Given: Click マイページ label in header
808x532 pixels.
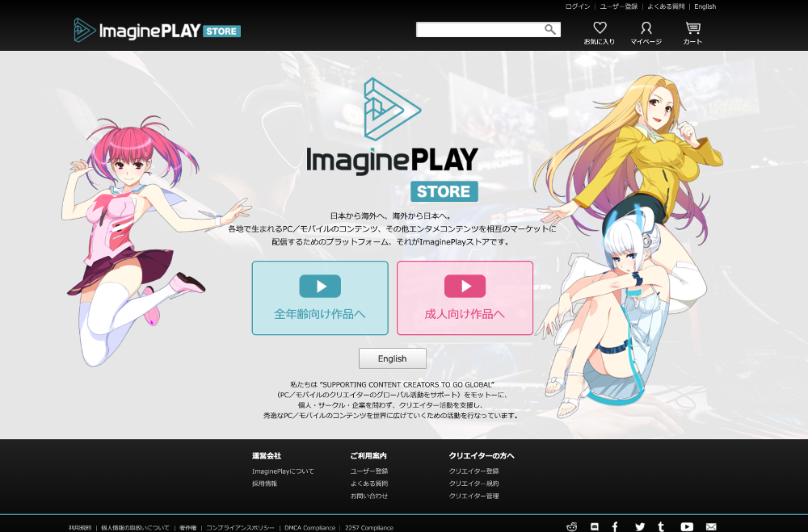Looking at the screenshot, I should [646, 42].
